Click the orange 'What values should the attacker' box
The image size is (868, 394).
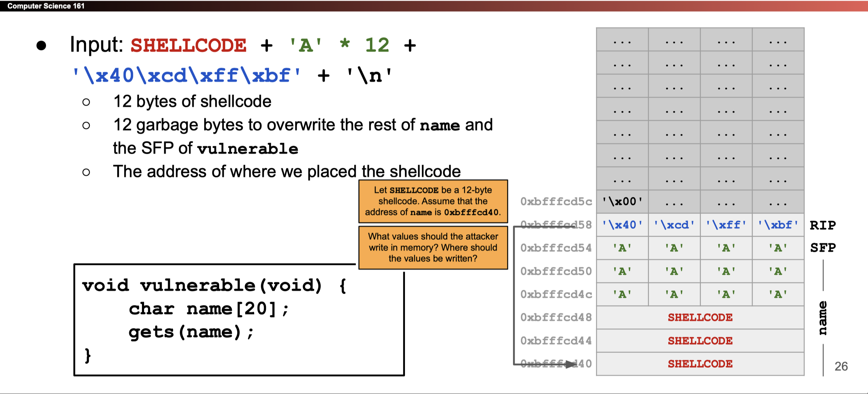coord(433,247)
